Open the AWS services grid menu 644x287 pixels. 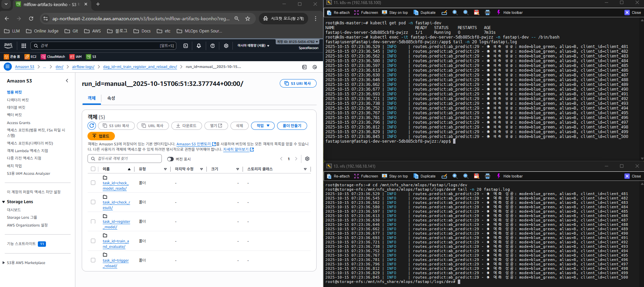tap(24, 46)
